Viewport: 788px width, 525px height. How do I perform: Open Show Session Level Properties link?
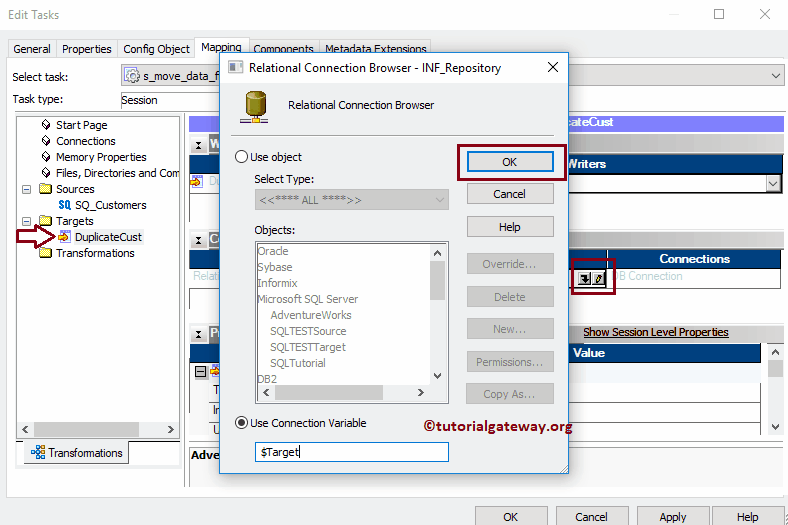[x=656, y=332]
